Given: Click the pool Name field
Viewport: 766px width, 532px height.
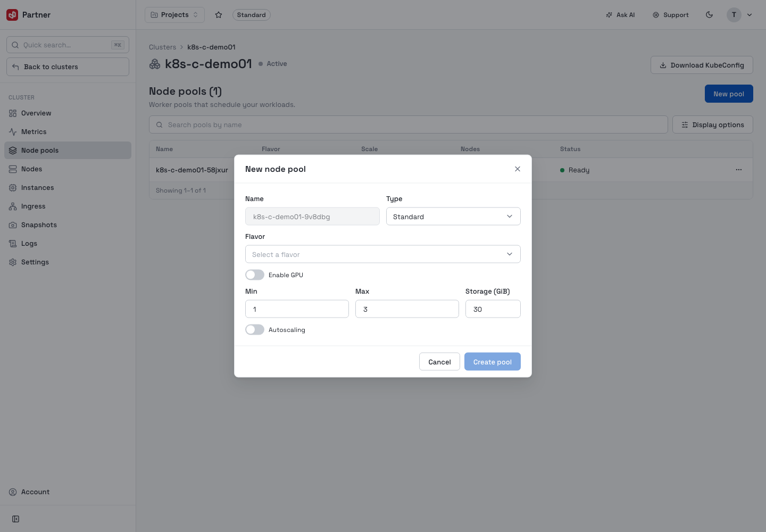Looking at the screenshot, I should coord(312,217).
